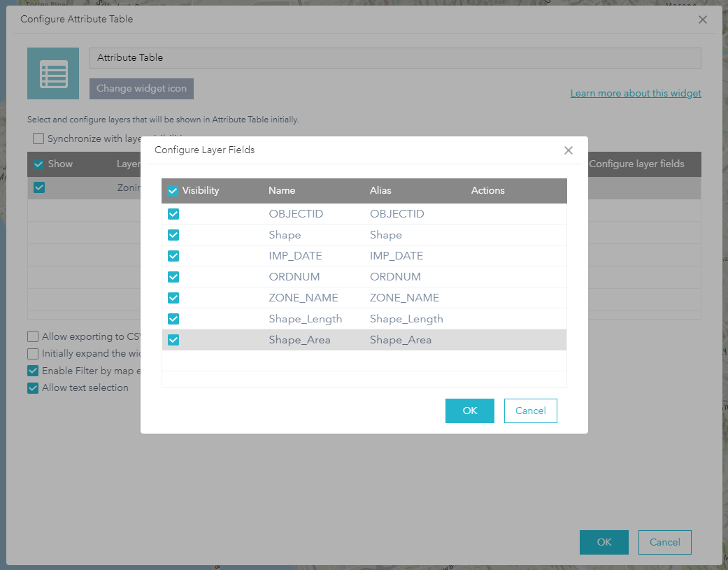Click the Actions column header
Viewport: 728px width, 570px height.
click(x=487, y=191)
